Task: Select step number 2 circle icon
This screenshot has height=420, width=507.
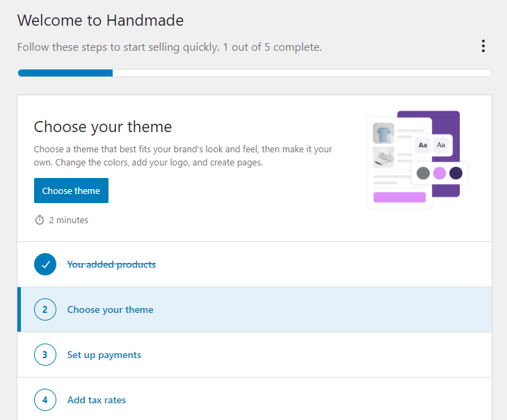Action: [45, 309]
